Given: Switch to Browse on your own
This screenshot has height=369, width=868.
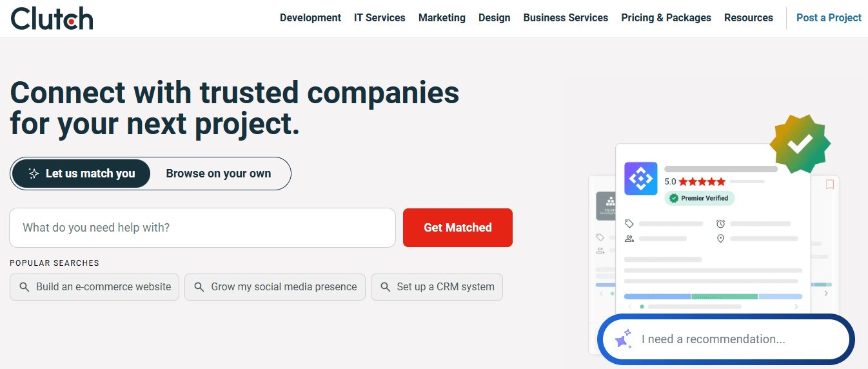Looking at the screenshot, I should pyautogui.click(x=219, y=174).
